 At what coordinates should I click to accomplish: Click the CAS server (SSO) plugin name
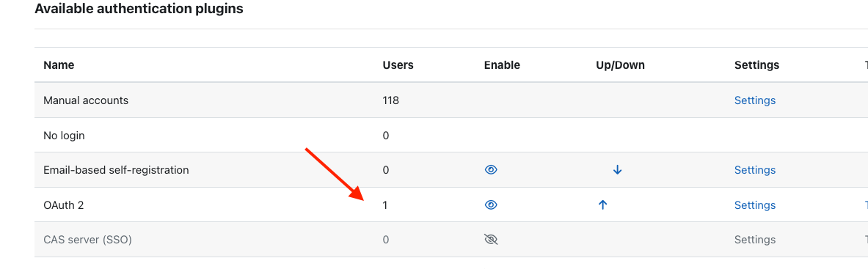(87, 240)
